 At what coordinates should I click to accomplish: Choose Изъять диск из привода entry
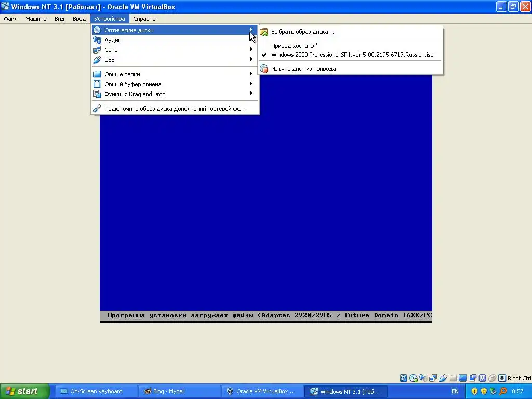[351, 69]
